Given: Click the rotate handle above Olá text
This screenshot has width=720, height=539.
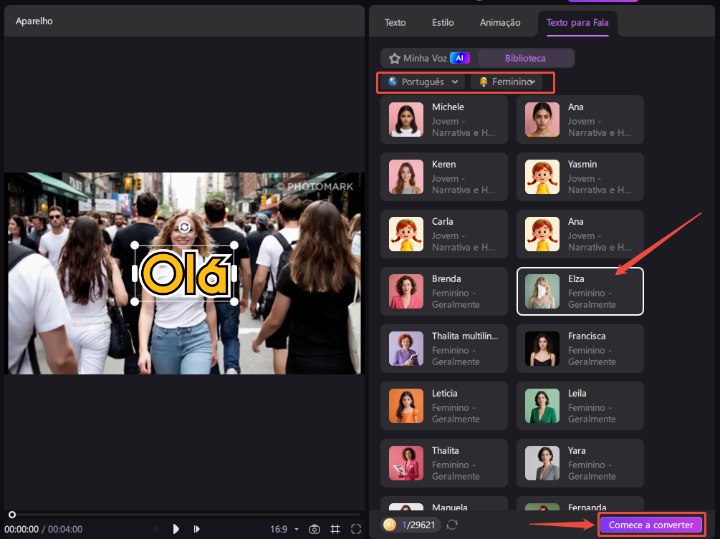Looking at the screenshot, I should 184,227.
